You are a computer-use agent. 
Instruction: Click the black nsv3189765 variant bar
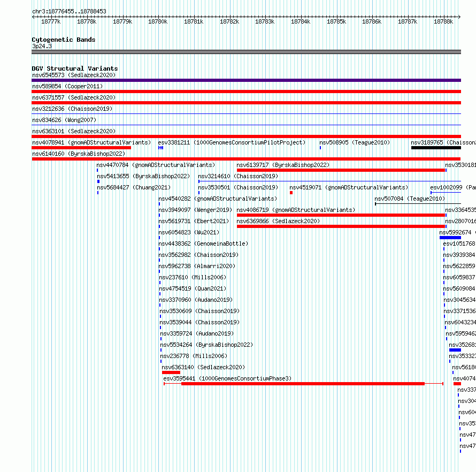(436, 148)
